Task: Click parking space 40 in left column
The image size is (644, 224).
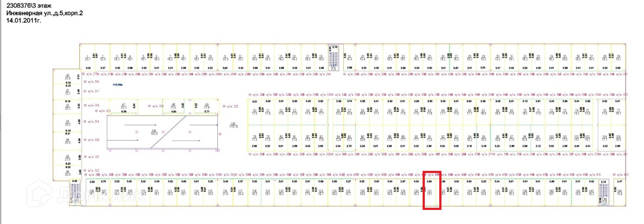Action: pyautogui.click(x=68, y=77)
